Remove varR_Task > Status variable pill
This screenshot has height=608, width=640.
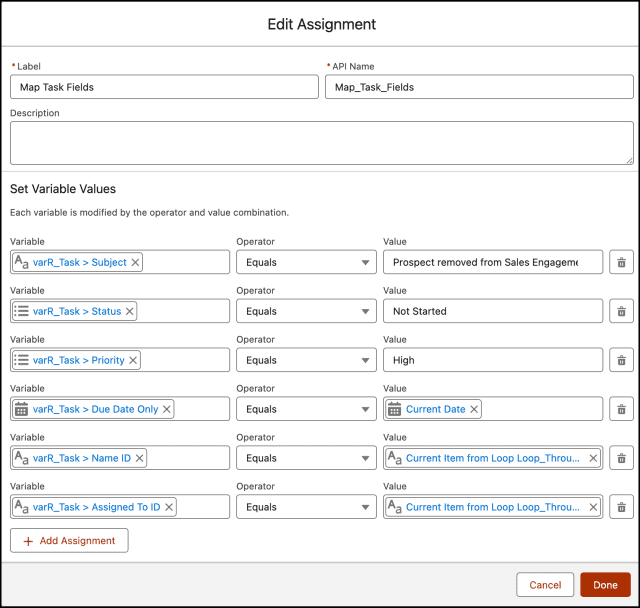129,311
